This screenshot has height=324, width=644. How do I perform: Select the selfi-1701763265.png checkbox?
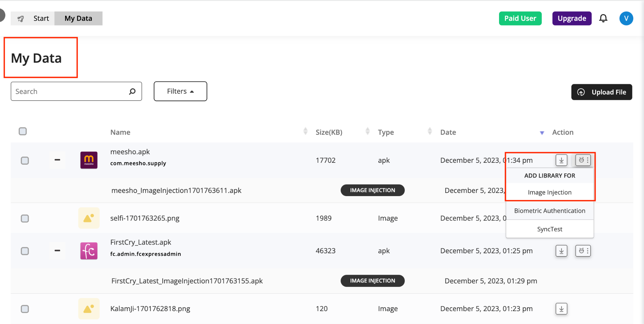click(x=25, y=218)
